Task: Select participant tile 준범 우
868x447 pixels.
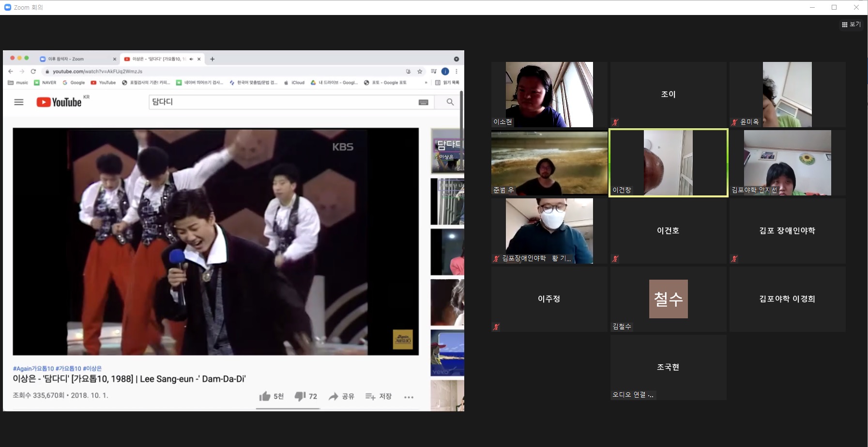Action: [549, 163]
